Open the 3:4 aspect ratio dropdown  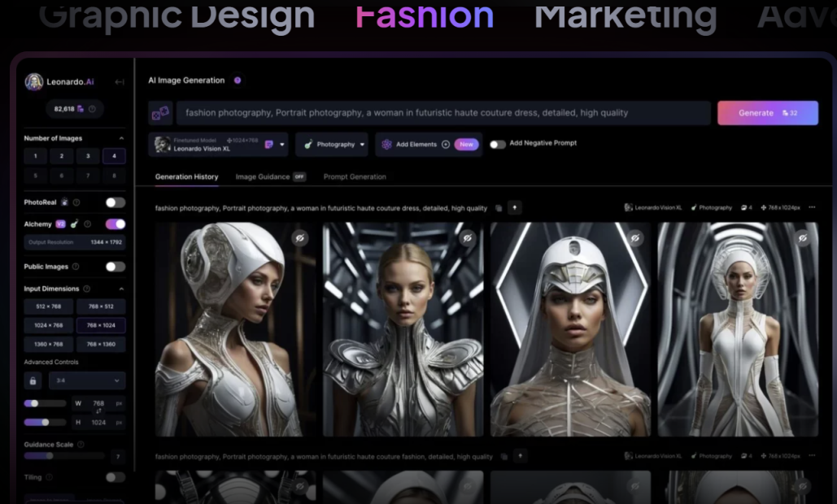(87, 380)
